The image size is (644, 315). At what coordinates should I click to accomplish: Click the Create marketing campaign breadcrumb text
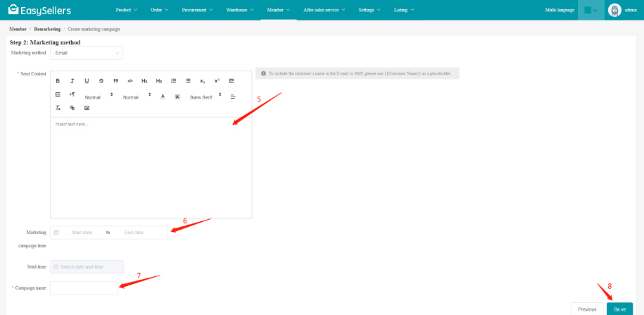[x=94, y=29]
